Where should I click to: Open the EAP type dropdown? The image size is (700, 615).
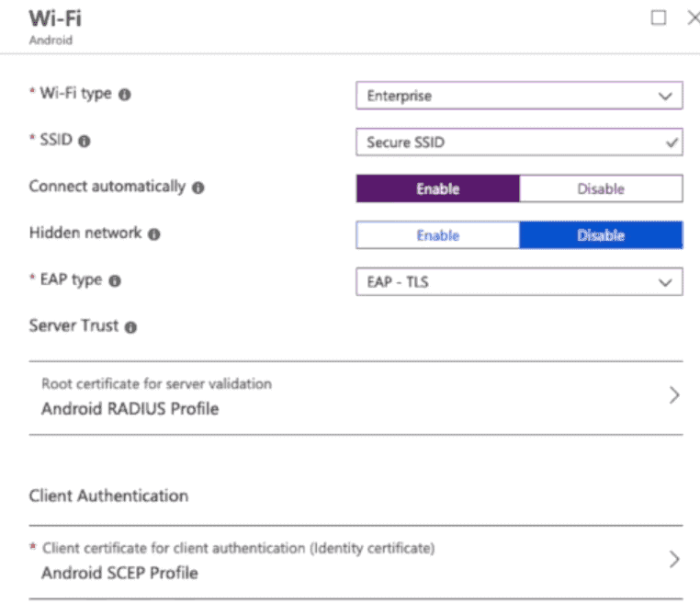519,282
